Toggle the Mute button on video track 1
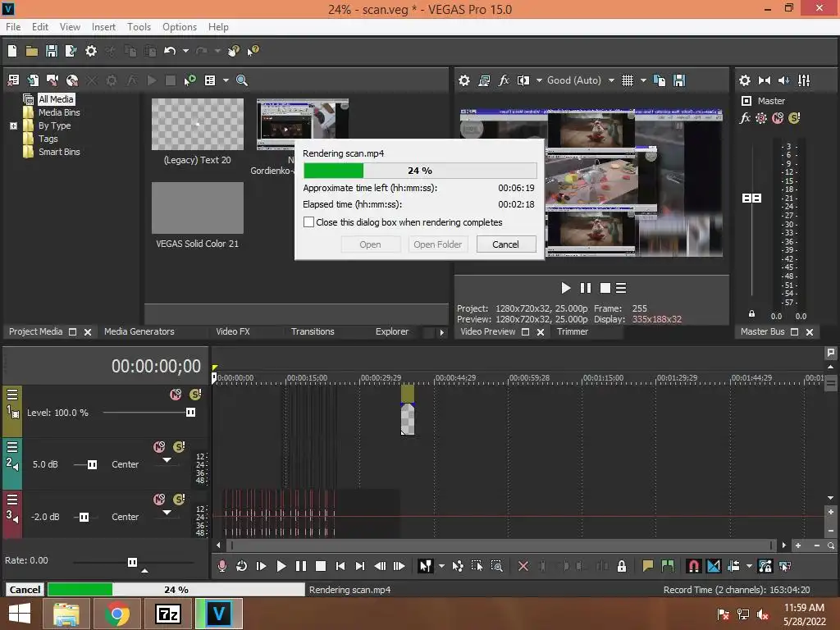The height and width of the screenshot is (630, 840). click(x=176, y=395)
